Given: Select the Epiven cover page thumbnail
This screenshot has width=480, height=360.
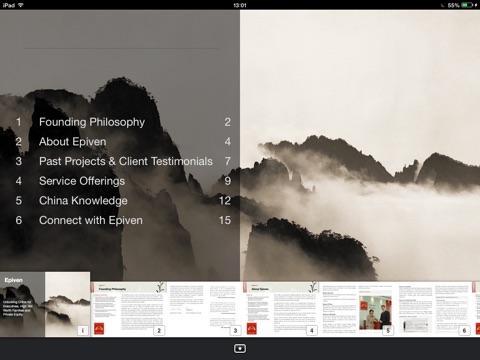Looking at the screenshot, I should tap(45, 304).
